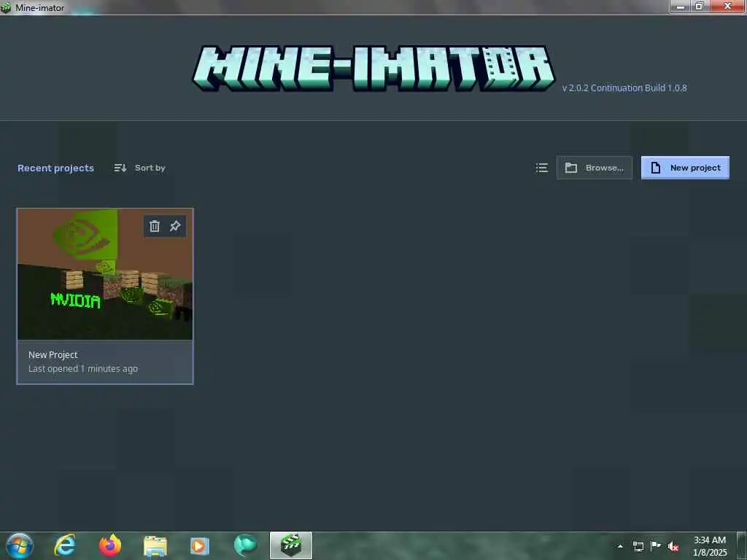Open the NVIDIA project thumbnail

(x=105, y=274)
